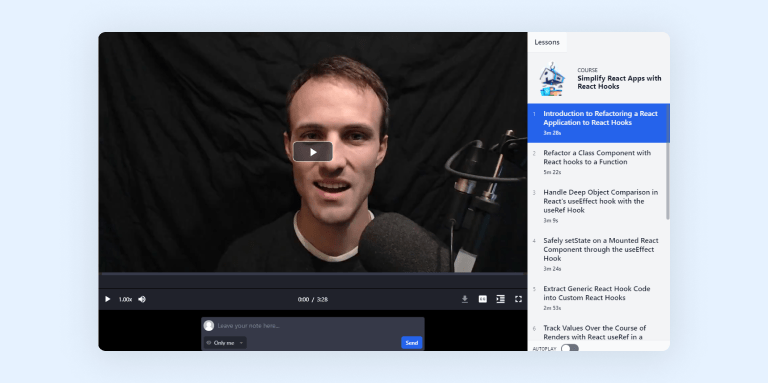Open the course illustration thumbnail
768x383 pixels.
point(552,79)
